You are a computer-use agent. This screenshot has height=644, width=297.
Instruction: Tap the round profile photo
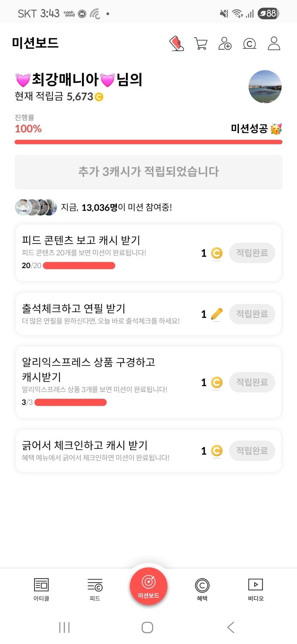pos(265,87)
